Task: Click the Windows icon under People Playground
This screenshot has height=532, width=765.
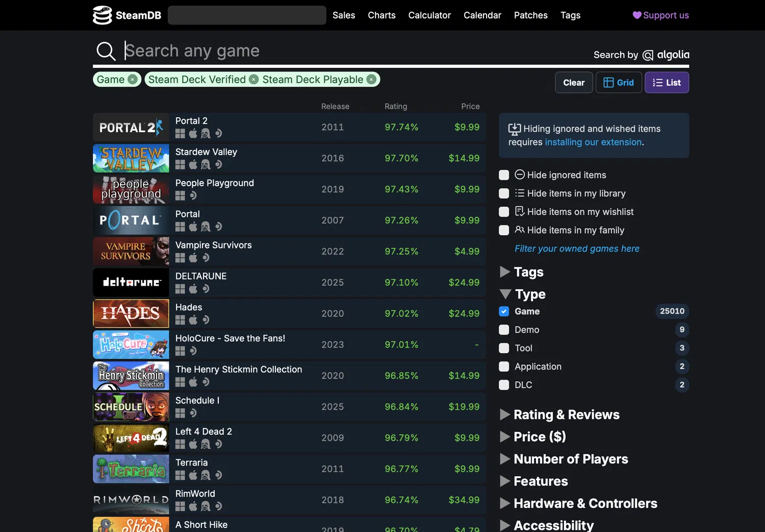Action: [180, 196]
